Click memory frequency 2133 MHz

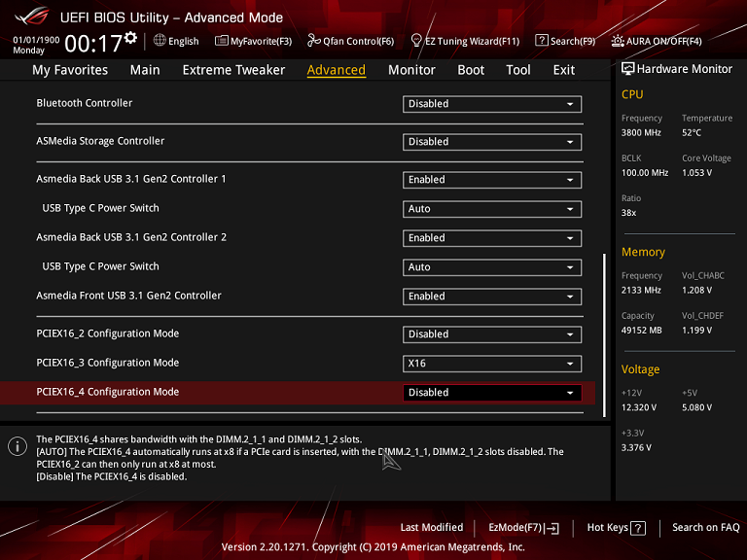[x=641, y=291]
